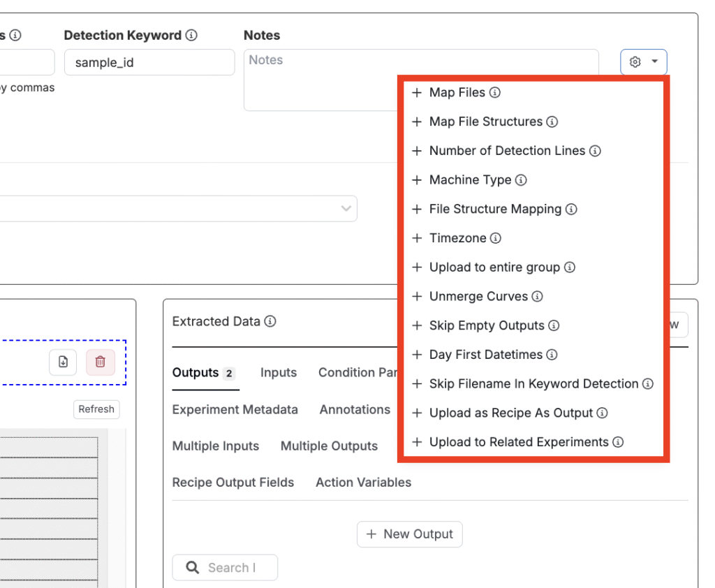Add the Day First Datetimes option

coord(485,355)
